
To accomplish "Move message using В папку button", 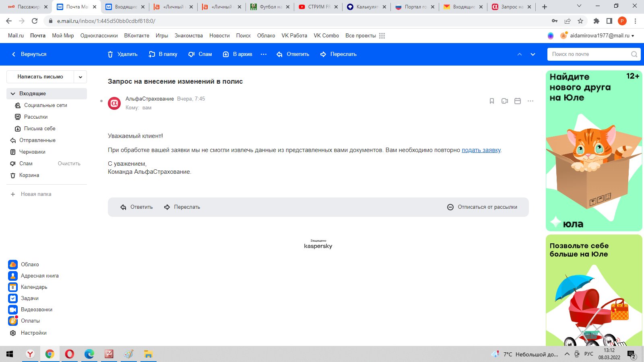I will tap(163, 54).
